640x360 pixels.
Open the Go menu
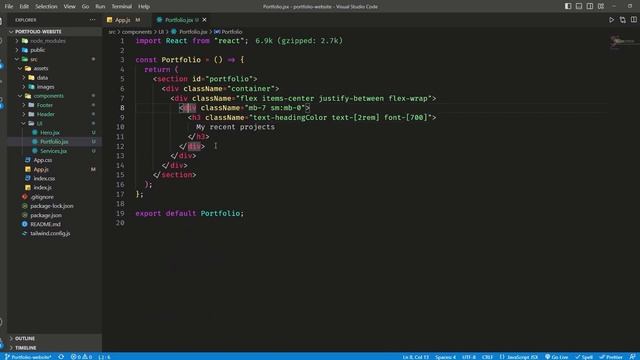[x=85, y=6]
